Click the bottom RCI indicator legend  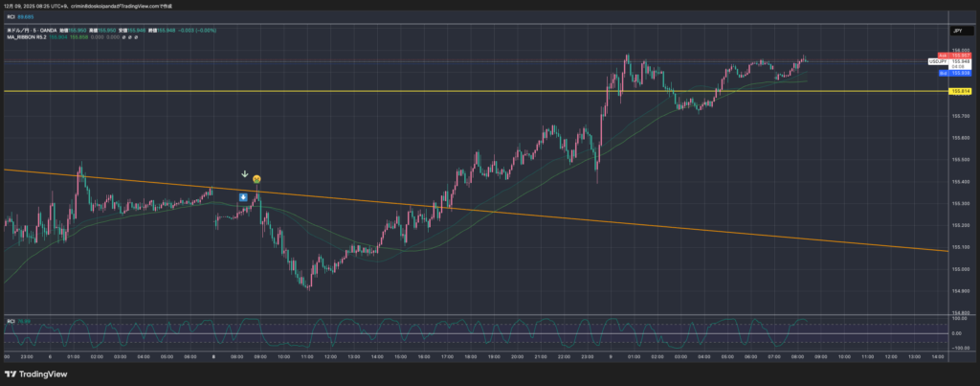[11, 321]
